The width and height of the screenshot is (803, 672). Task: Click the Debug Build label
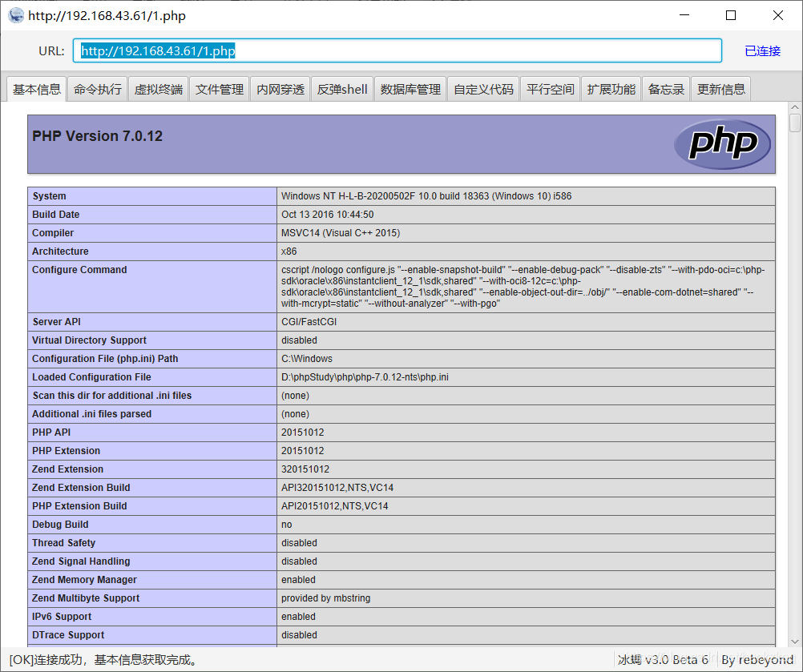(60, 525)
